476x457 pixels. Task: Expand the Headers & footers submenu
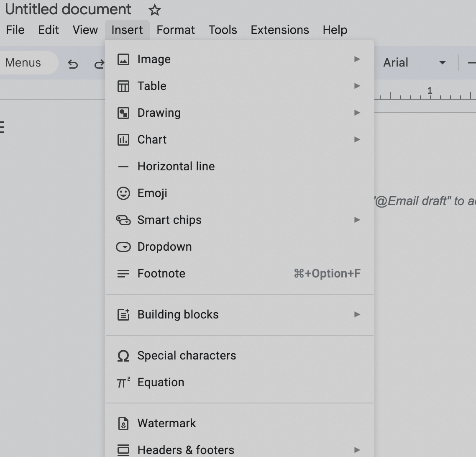357,450
